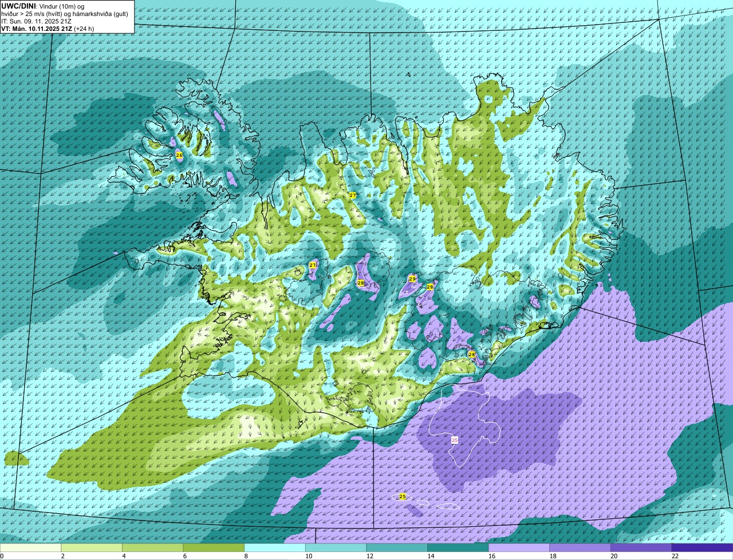Pick the 12–14 m/s medium teal swatch
Viewport: 733px width, 560px height.
pos(397,547)
